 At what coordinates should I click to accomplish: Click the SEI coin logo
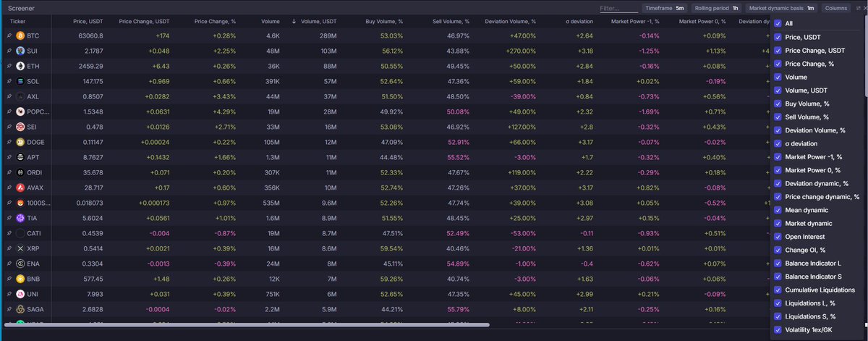[20, 127]
